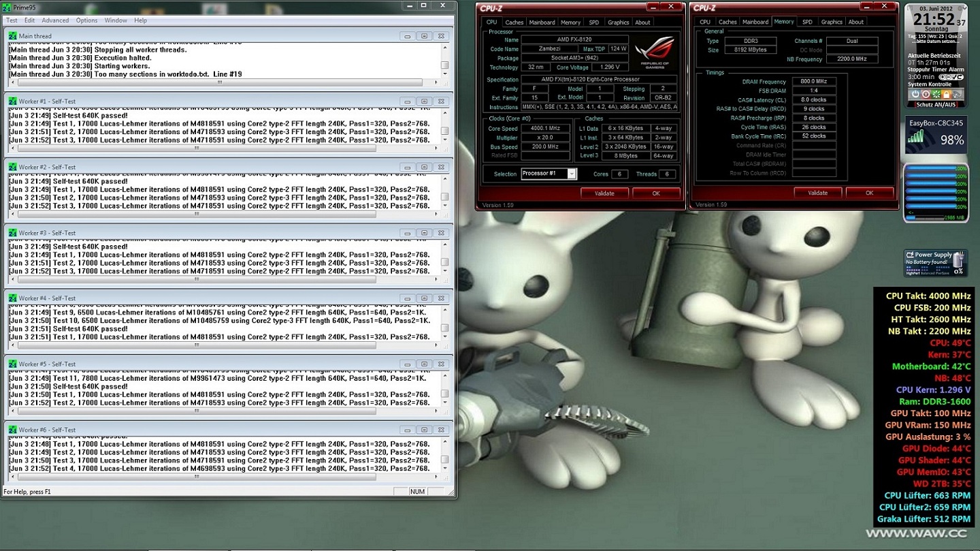Screen dimensions: 980x551
Task: Maximize the Worker #4 child window
Action: 424,298
